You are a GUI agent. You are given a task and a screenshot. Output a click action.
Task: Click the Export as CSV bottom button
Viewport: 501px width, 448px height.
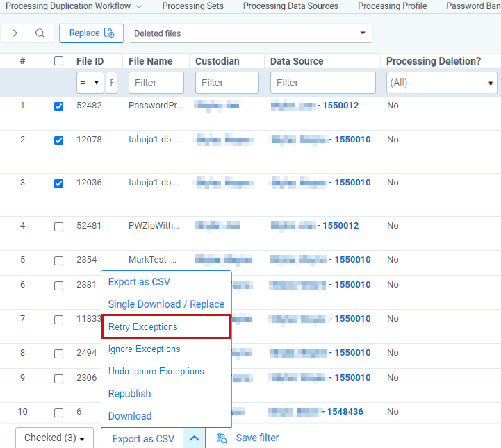point(143,439)
